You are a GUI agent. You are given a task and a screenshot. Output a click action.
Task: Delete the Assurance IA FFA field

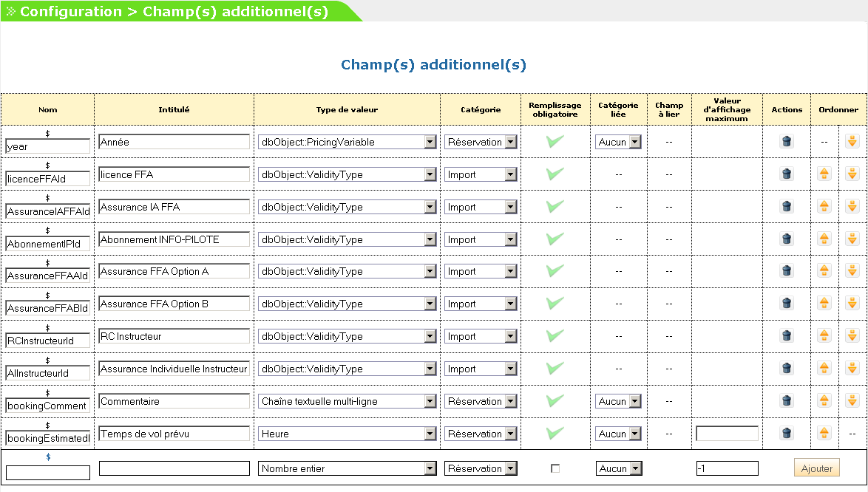(787, 207)
